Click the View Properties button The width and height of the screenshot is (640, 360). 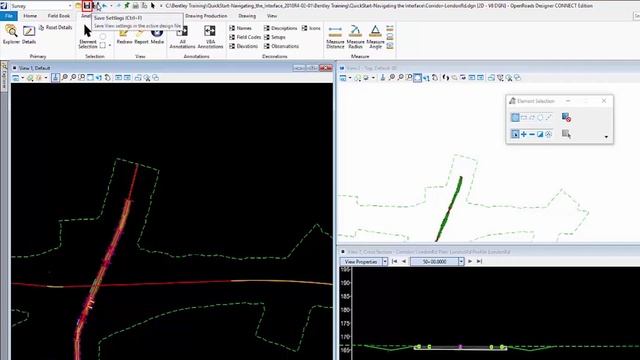click(361, 262)
